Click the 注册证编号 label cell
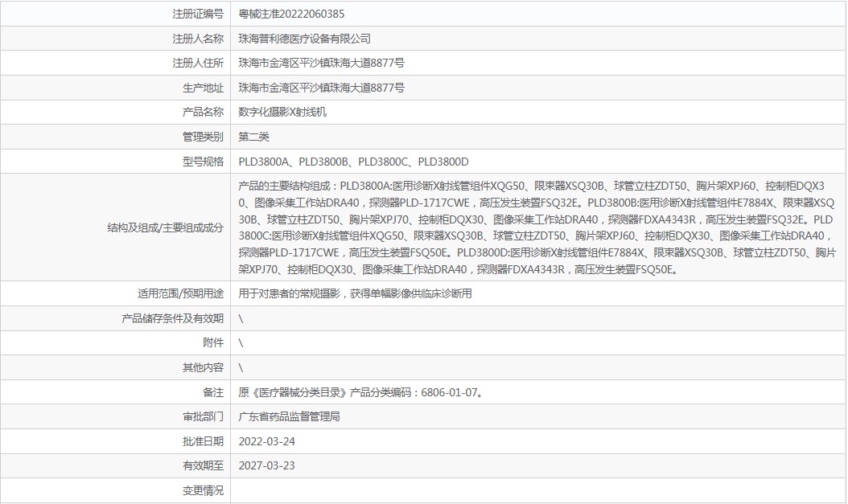This screenshot has height=504, width=848. (116, 14)
